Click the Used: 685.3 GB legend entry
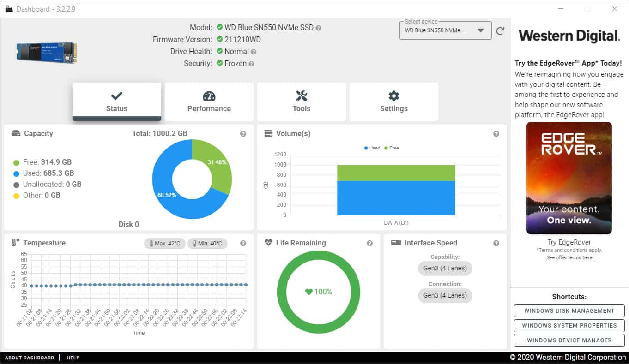 click(x=44, y=173)
